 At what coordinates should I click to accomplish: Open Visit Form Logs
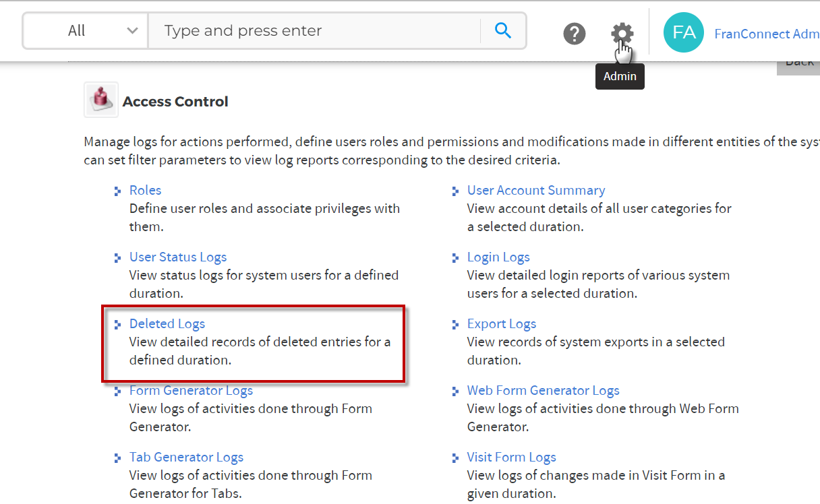point(512,457)
